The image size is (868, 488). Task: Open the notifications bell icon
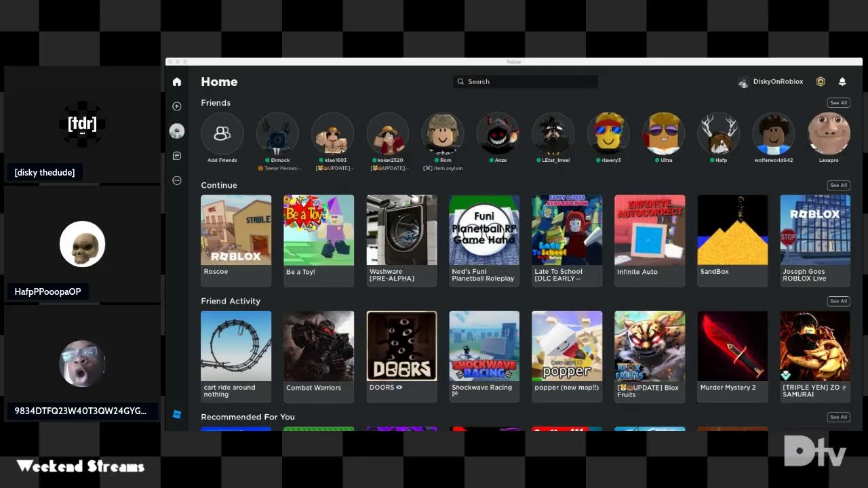click(842, 81)
